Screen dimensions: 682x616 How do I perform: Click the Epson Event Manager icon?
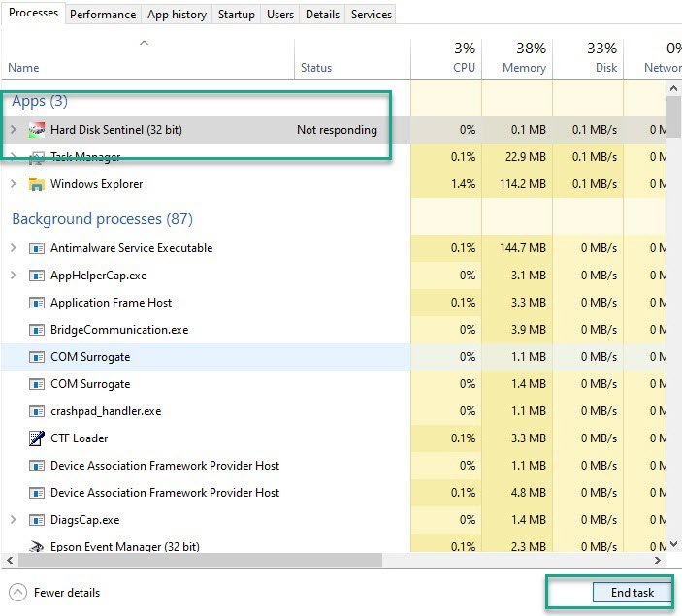pos(37,546)
